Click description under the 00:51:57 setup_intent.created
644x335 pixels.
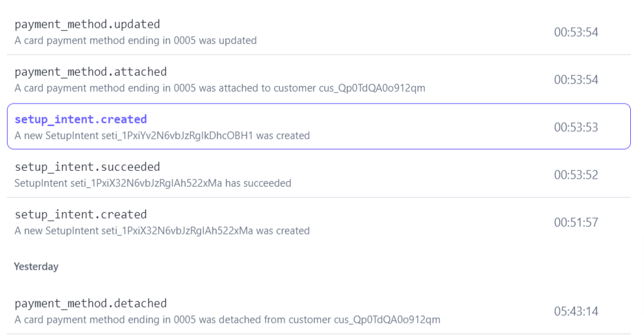point(162,231)
